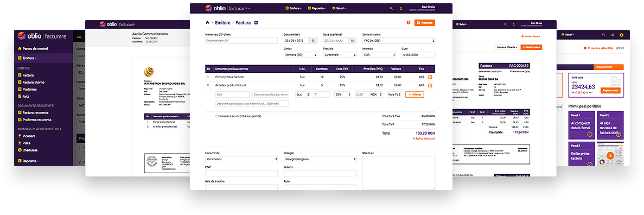Click Emitere breadcrumb link

[222, 23]
